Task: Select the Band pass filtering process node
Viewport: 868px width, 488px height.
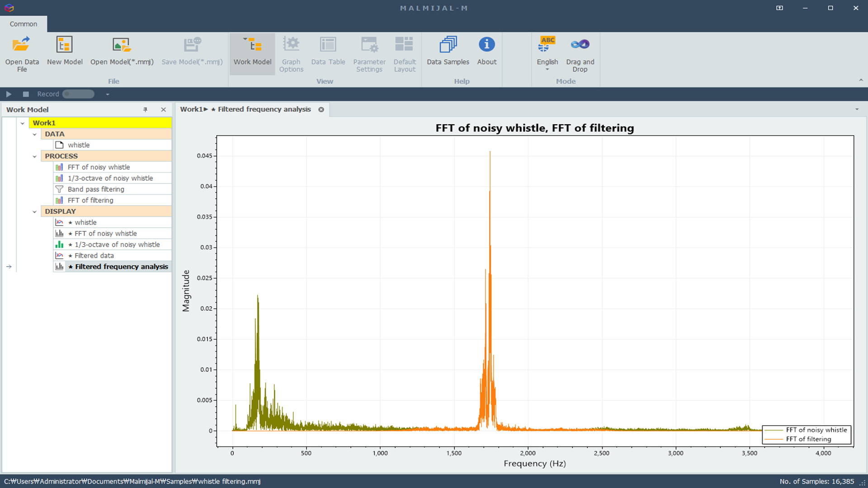Action: click(x=95, y=189)
